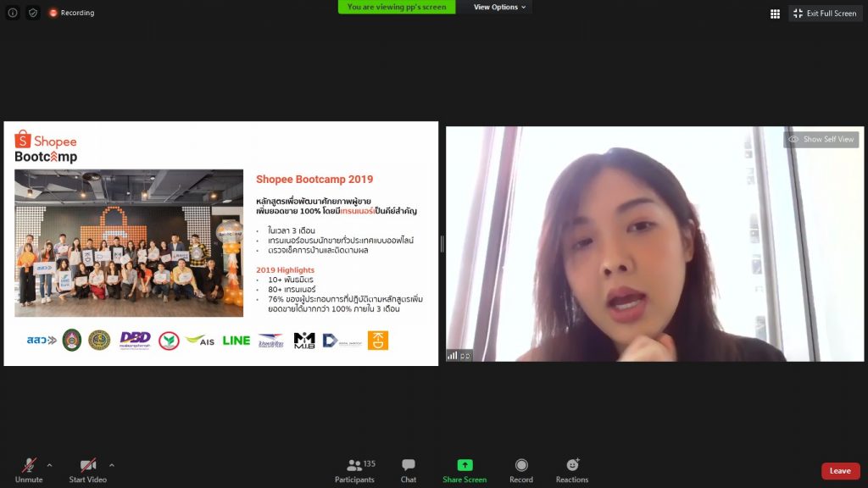Click the สสว logo on slide
Screen dimensions: 868x488
click(42, 341)
